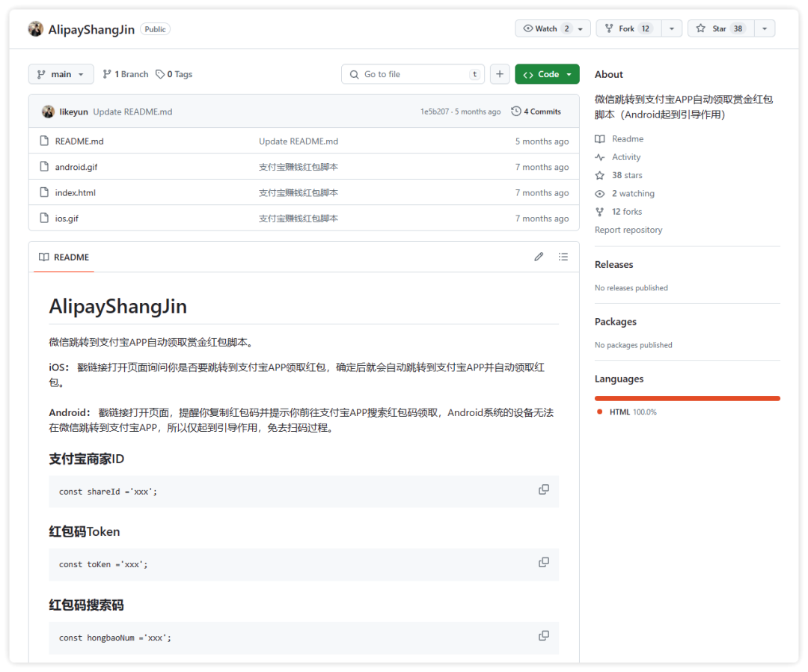Open the 12 forks link
This screenshot has height=672, width=808.
pyautogui.click(x=619, y=212)
